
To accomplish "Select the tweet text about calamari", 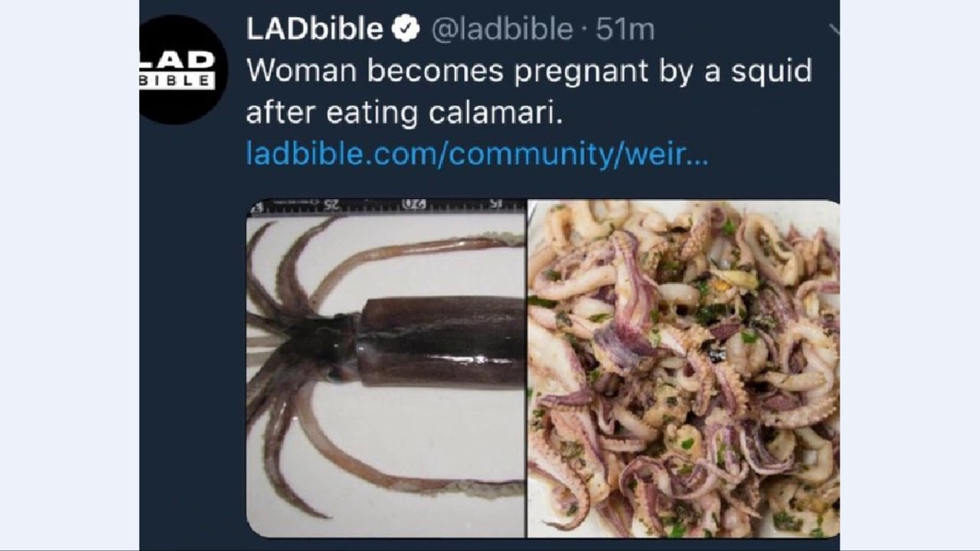I will [528, 92].
